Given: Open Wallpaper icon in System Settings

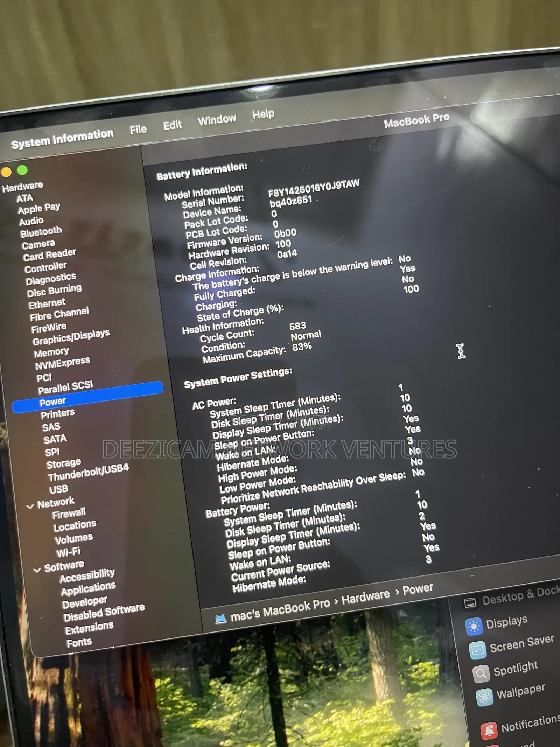Looking at the screenshot, I should (x=485, y=697).
